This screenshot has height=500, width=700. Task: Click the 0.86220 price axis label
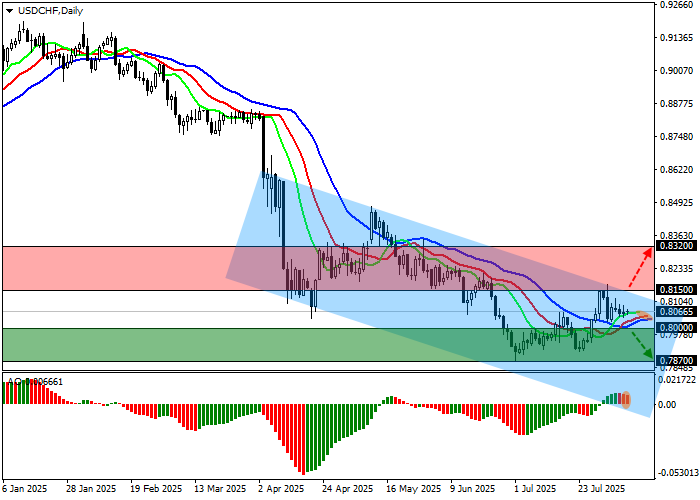[x=677, y=170]
